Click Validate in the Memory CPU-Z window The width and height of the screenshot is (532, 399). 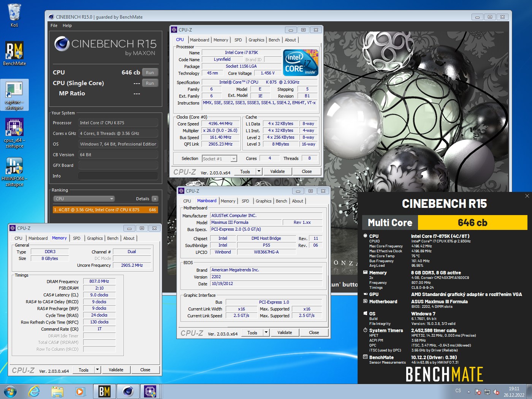[116, 370]
